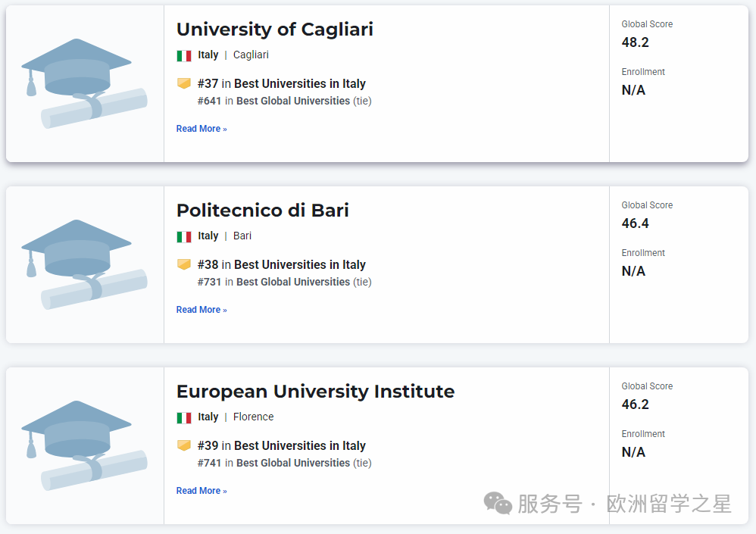Click WeChat logo in the watermark
756x534 pixels.
pyautogui.click(x=498, y=503)
